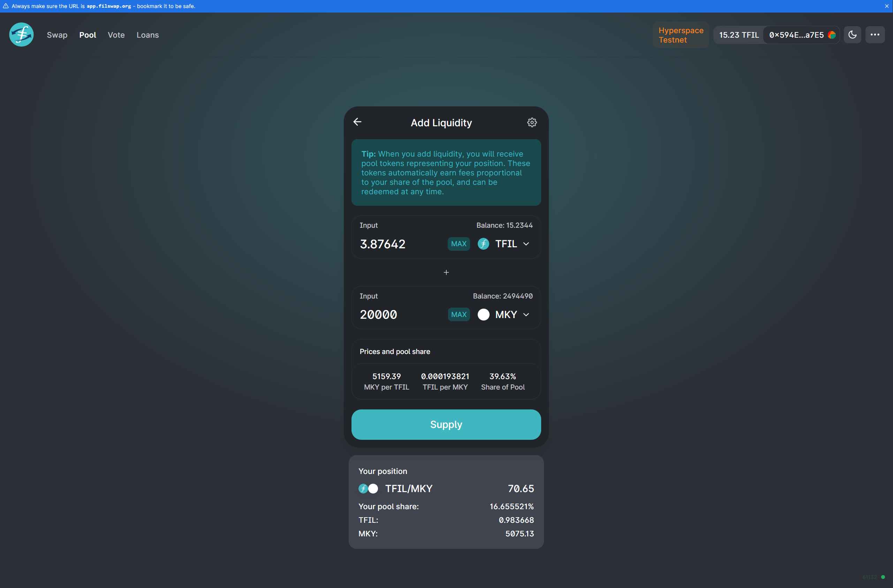Edit the 3.87642 TFIL amount field
The height and width of the screenshot is (588, 893).
(x=401, y=244)
